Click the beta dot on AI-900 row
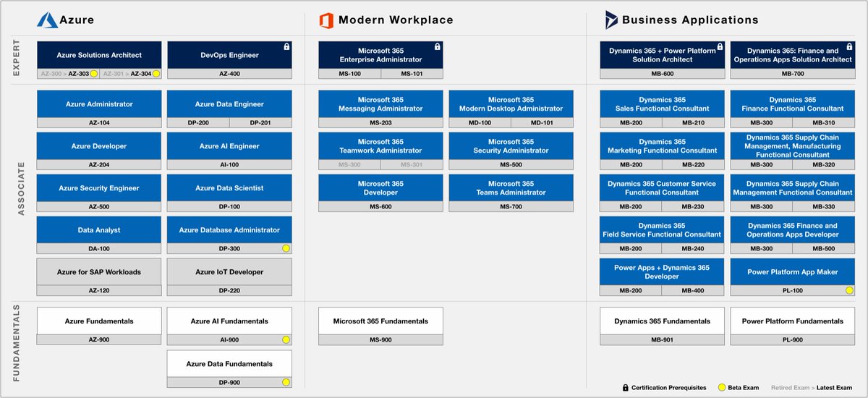This screenshot has width=868, height=398. (x=286, y=339)
